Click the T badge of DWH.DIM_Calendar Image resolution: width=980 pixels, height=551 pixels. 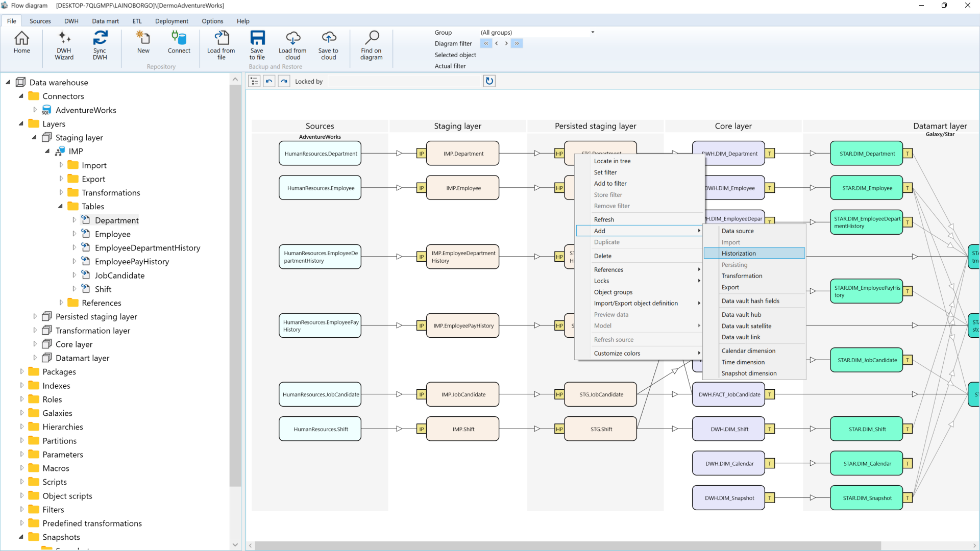click(x=769, y=464)
